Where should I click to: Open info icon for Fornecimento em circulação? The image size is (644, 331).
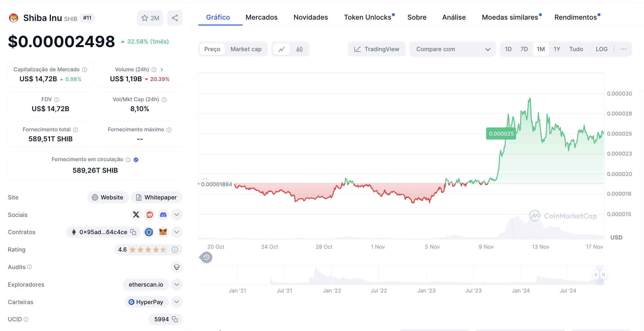coord(128,160)
